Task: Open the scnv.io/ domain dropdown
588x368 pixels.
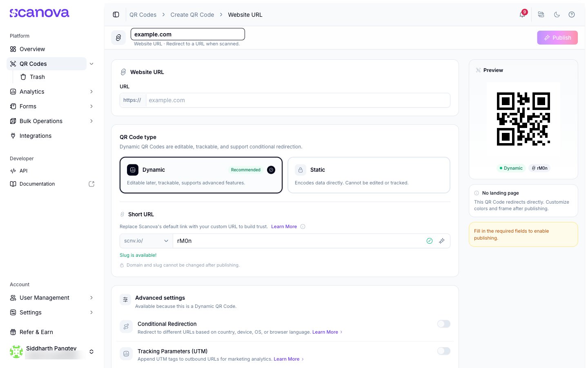Action: (x=146, y=241)
